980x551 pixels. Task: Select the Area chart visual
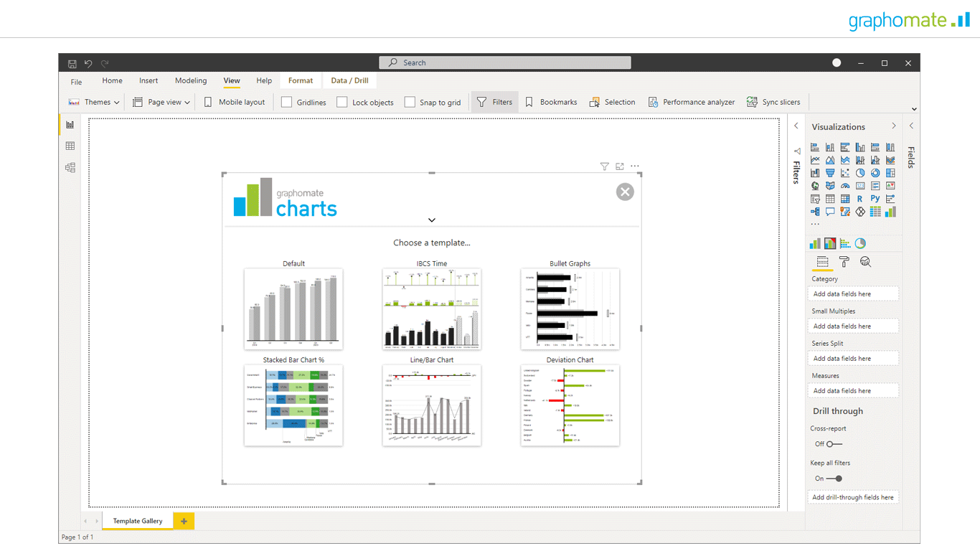[x=830, y=160]
